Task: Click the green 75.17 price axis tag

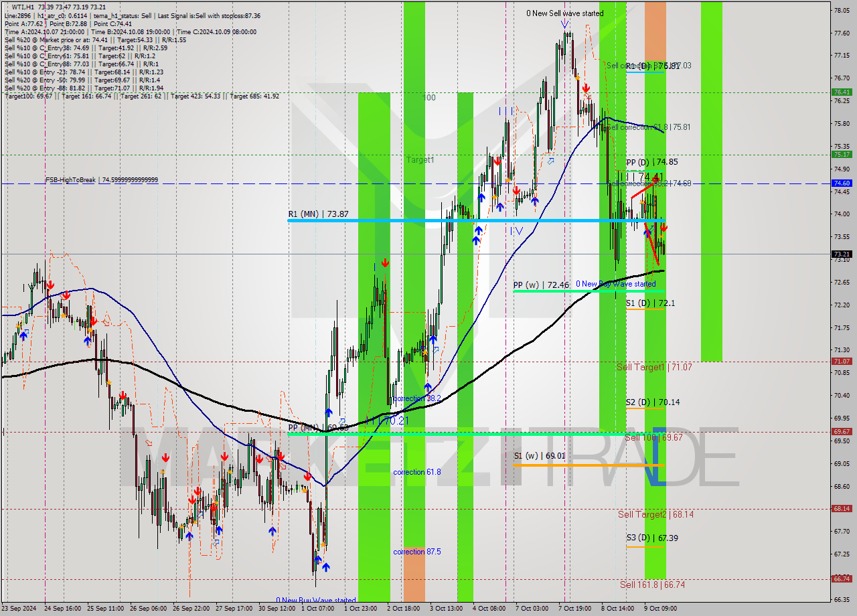Action: coord(841,154)
